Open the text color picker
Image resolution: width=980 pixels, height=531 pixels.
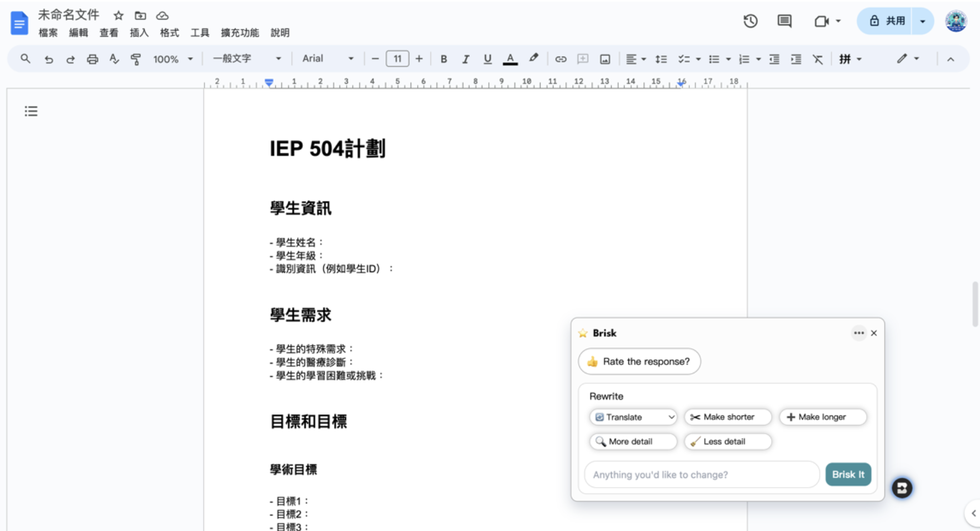[510, 59]
